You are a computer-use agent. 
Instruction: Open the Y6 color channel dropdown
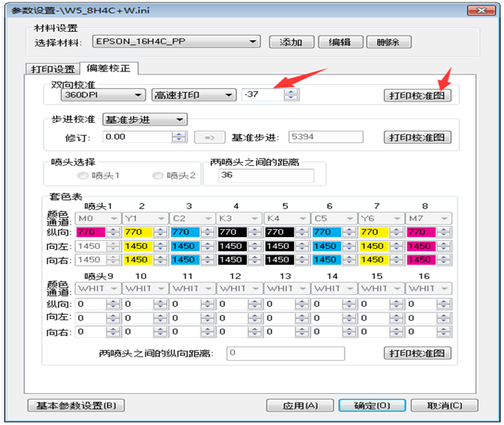point(381,219)
